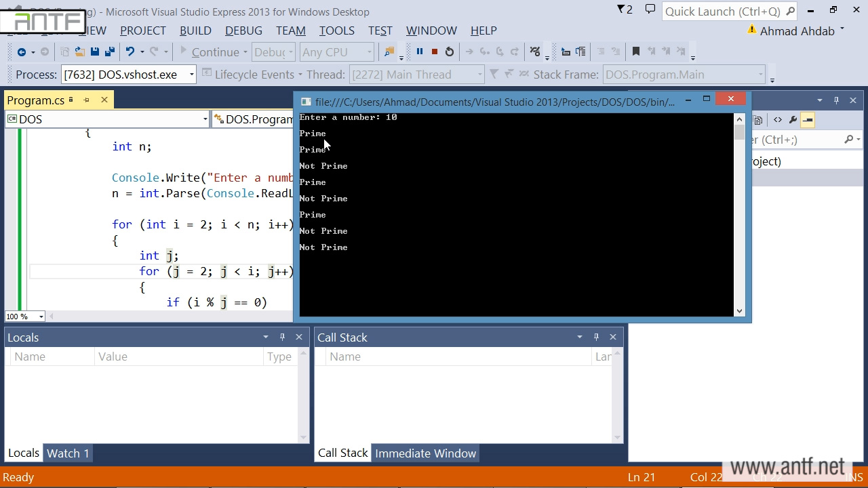Click the console window vertical scrollbar
868x488 pixels.
[x=739, y=217]
